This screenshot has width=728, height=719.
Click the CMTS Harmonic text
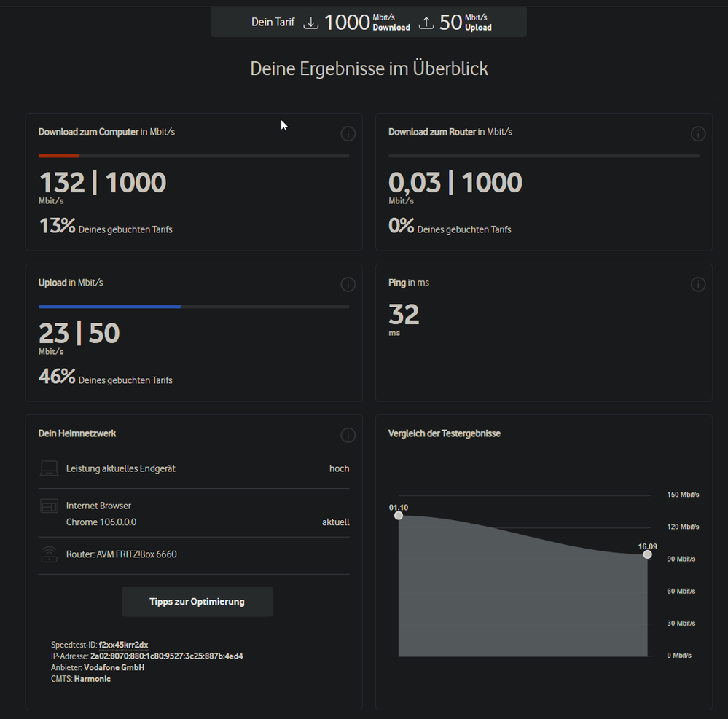81,679
